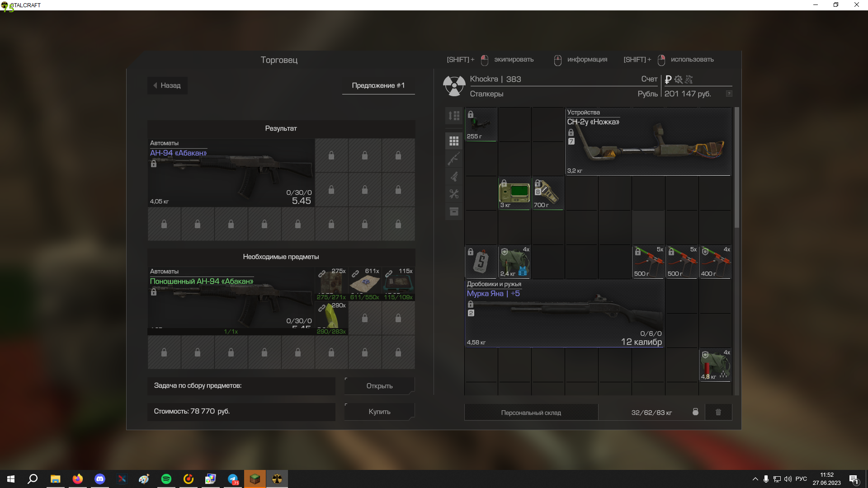Click the inventory vertical scrollbar
Screen dimensions: 868x488
pos(736,167)
